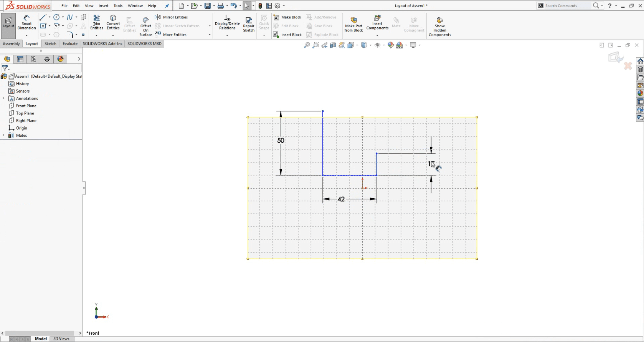
Task: Click Zoom to Fit in view toolbar
Action: (307, 45)
